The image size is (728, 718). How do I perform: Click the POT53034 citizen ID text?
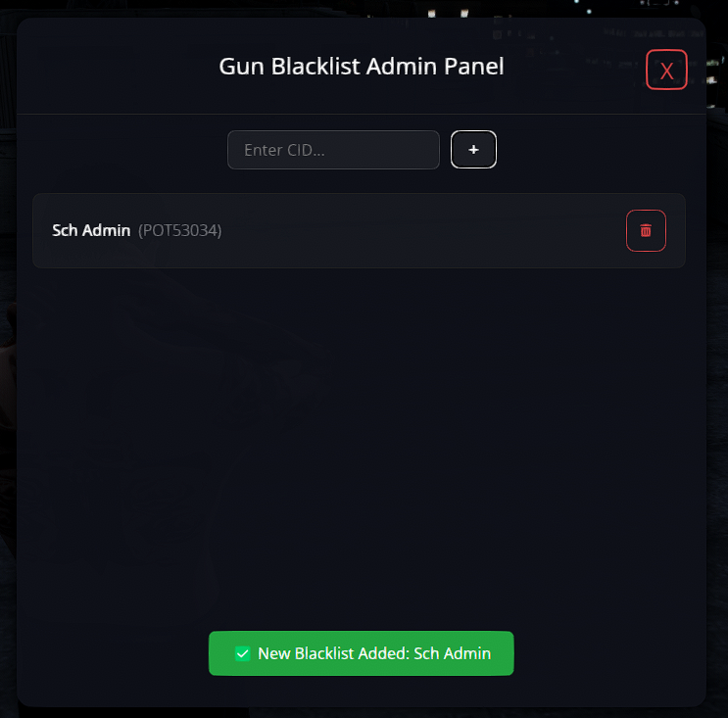(180, 230)
